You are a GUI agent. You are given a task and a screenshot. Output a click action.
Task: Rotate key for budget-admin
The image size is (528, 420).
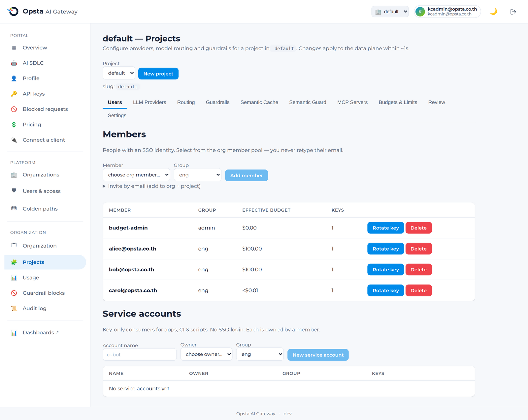pos(386,228)
